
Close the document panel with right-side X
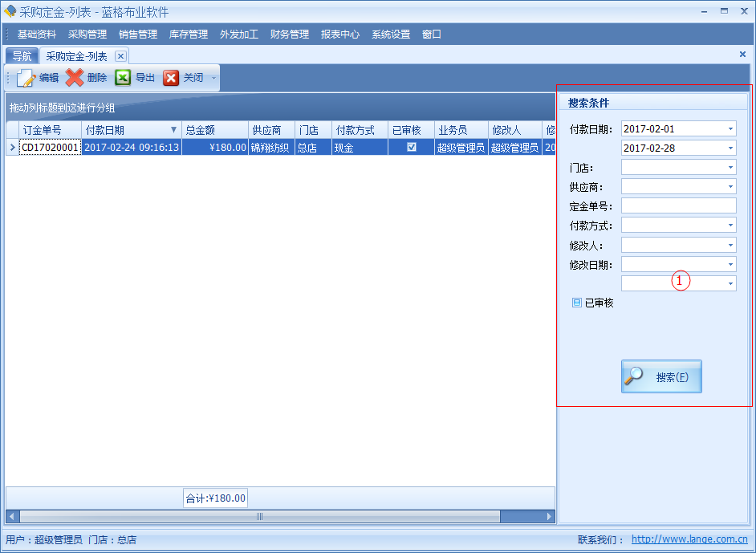(x=742, y=55)
